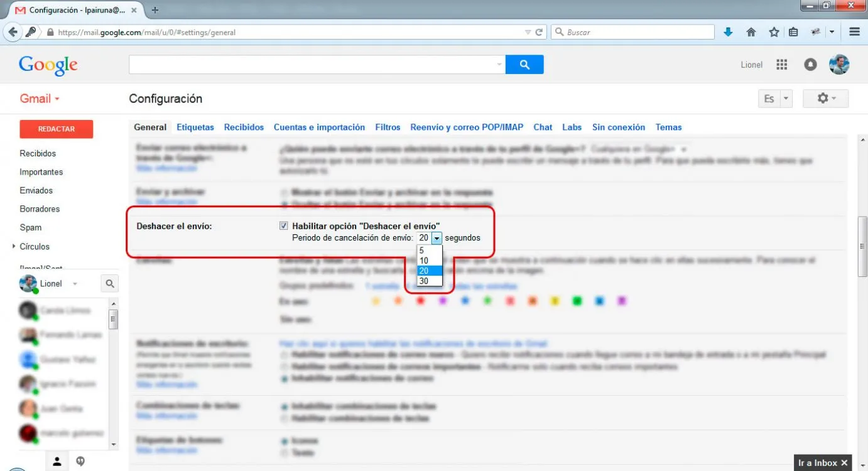The image size is (868, 471).
Task: Click the padlock site-security icon
Action: (50, 32)
